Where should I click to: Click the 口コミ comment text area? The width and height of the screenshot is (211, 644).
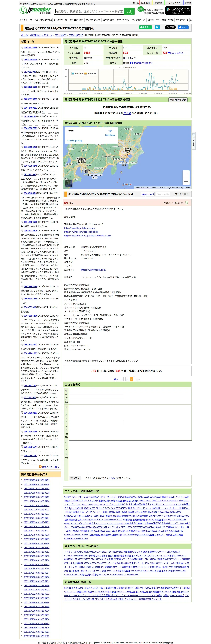tap(130, 458)
